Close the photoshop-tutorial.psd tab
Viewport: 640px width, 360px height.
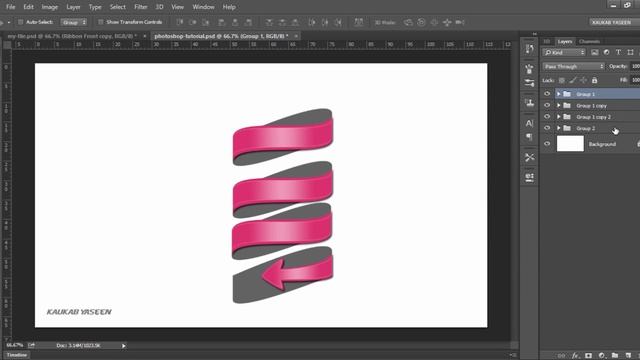tap(296, 36)
